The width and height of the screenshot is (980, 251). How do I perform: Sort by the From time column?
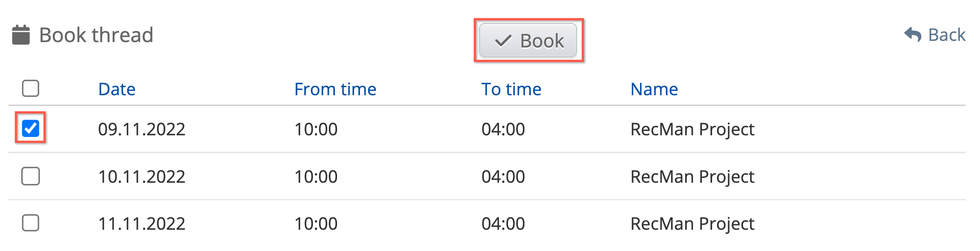tap(335, 89)
